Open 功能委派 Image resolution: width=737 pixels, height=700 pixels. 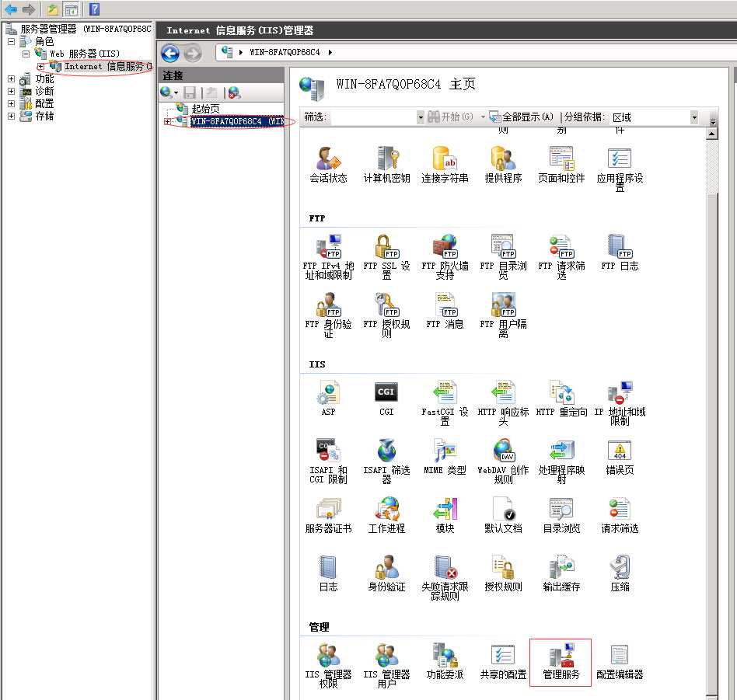[445, 661]
